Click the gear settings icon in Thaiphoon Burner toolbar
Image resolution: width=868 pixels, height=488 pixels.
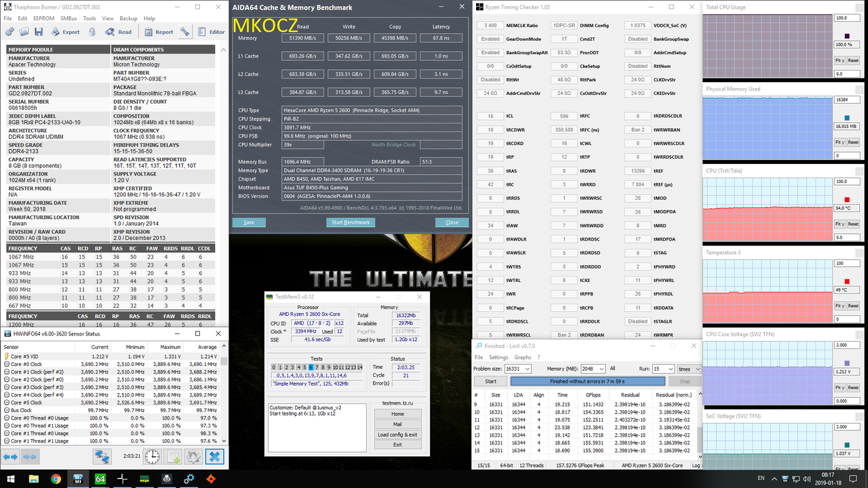click(x=9, y=32)
